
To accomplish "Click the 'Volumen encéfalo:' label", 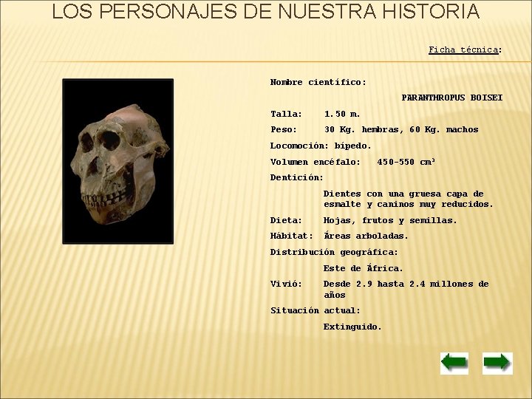I will [316, 162].
